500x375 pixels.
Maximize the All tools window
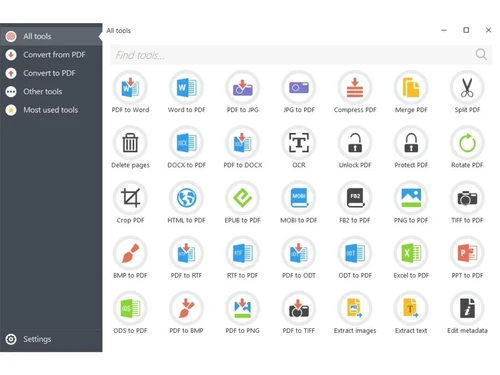pos(466,30)
